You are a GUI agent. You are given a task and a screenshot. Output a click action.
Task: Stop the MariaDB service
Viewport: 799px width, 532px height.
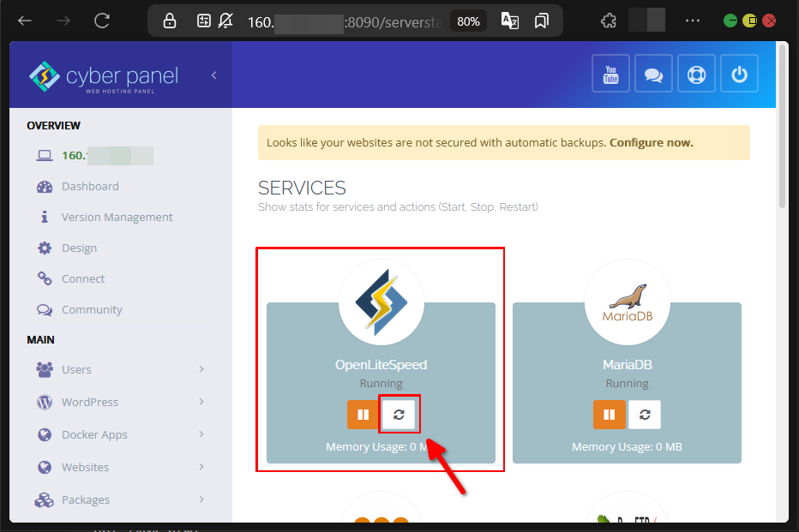(609, 415)
